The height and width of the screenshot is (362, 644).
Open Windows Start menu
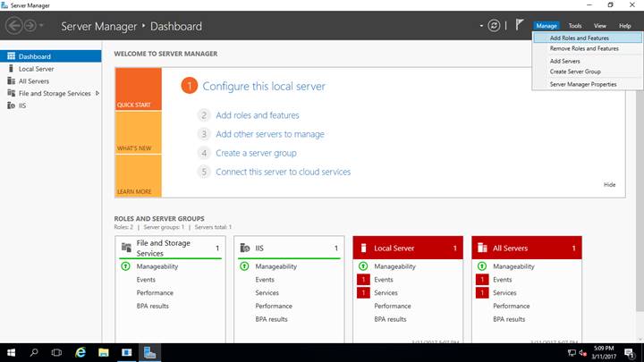click(11, 352)
